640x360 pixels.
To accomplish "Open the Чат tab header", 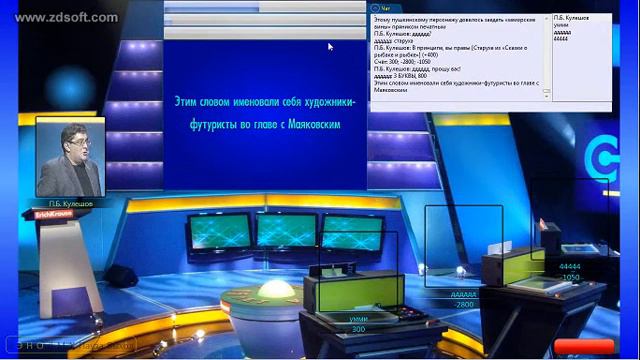I will [x=385, y=8].
